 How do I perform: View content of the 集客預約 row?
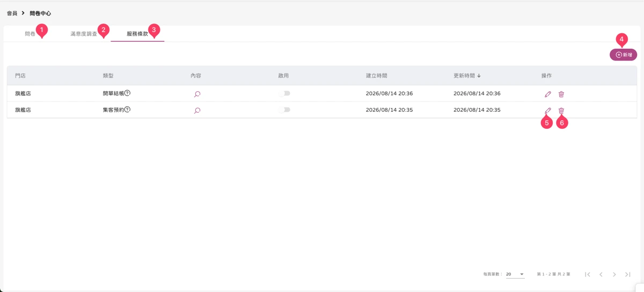[x=197, y=110]
